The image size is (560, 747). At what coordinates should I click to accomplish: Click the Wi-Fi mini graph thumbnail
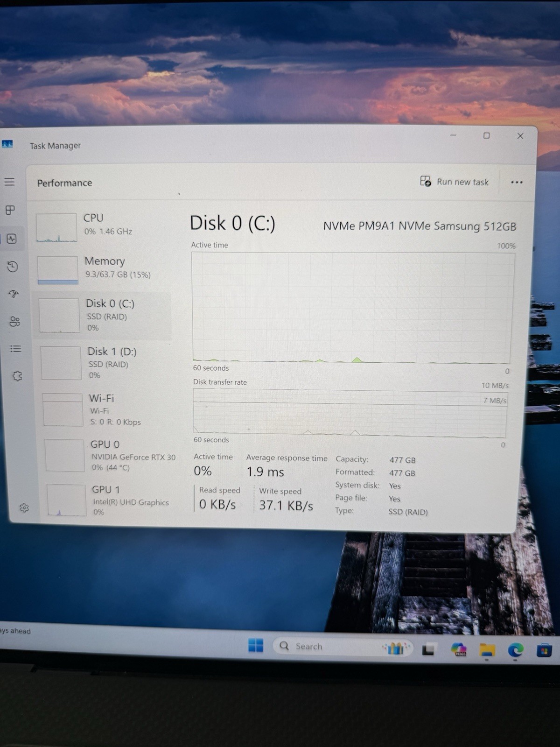pyautogui.click(x=63, y=409)
